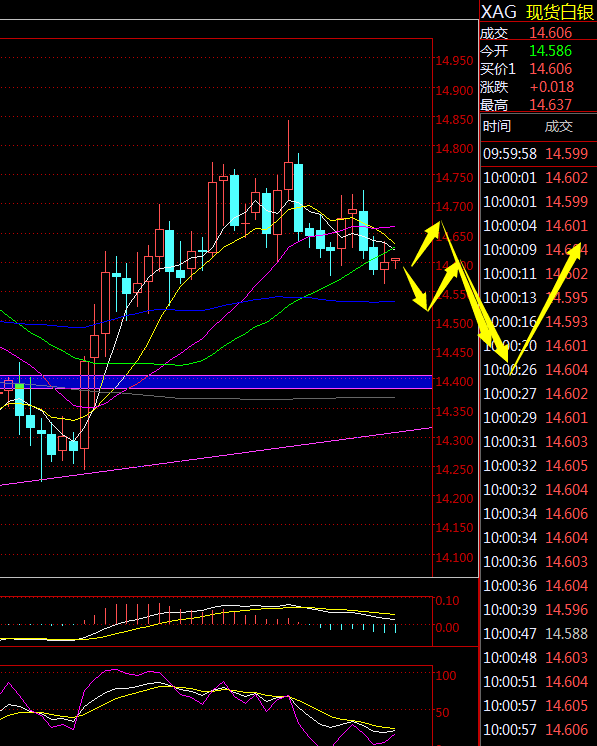This screenshot has width=597, height=746.
Task: Click the 14.900 price axis label
Action: pyautogui.click(x=454, y=90)
